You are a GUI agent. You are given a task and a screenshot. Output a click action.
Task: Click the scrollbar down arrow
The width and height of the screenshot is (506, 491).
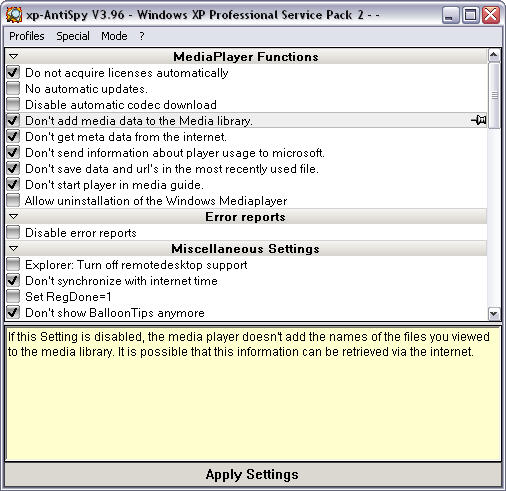494,314
